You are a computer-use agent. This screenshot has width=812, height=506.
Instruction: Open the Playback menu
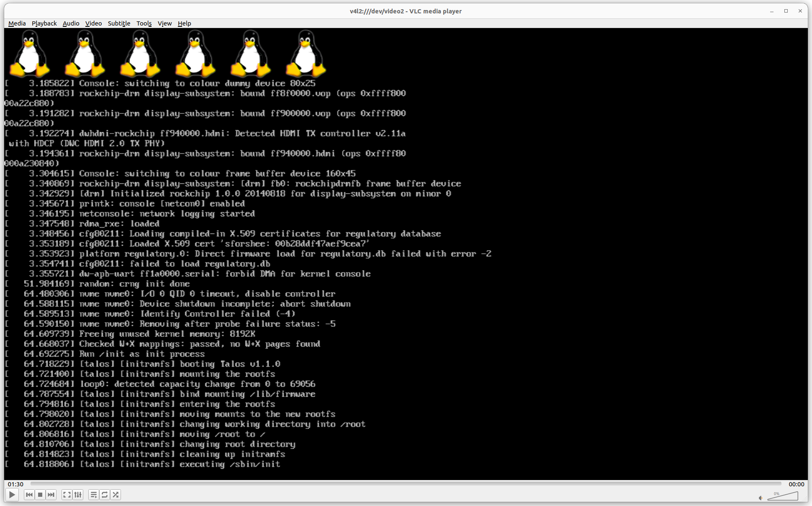click(44, 23)
